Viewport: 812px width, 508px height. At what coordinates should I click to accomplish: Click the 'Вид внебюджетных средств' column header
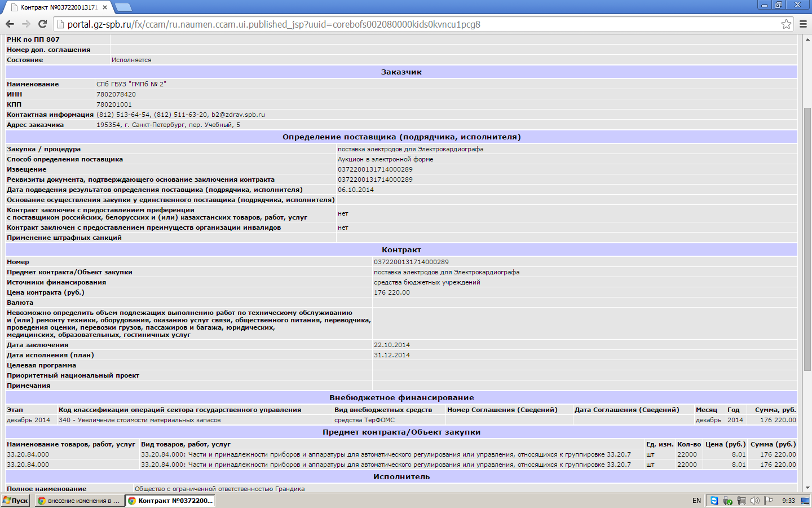tap(383, 410)
